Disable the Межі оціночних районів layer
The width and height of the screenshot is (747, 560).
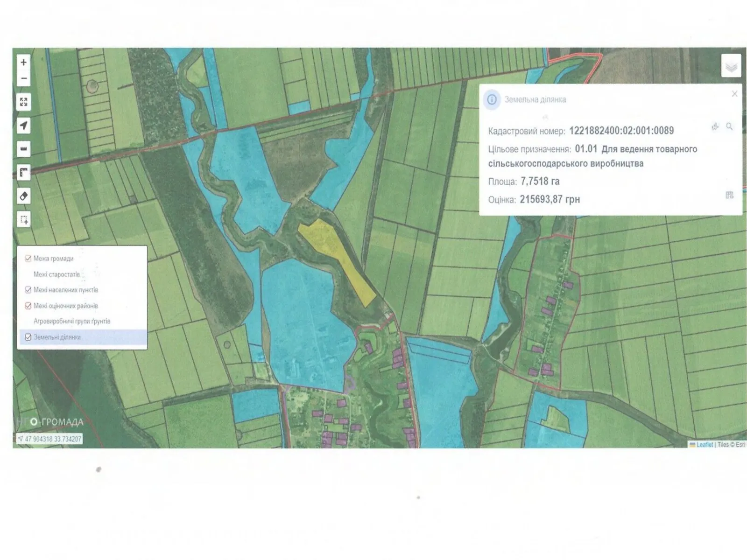[28, 306]
